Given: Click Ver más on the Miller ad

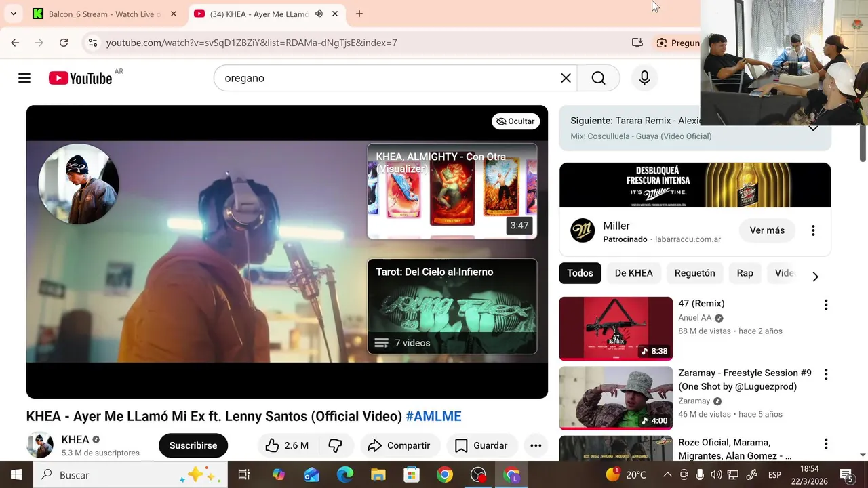Looking at the screenshot, I should [767, 230].
